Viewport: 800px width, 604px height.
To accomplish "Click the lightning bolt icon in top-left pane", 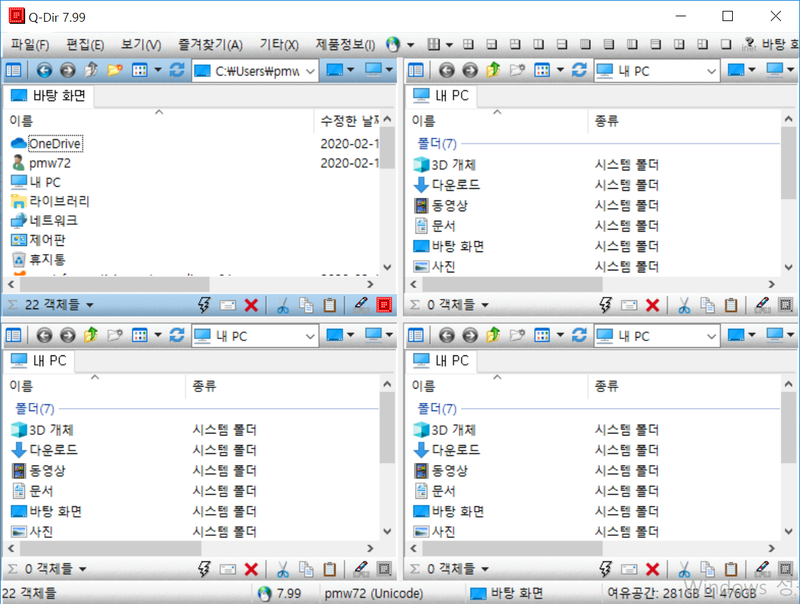I will 204,305.
